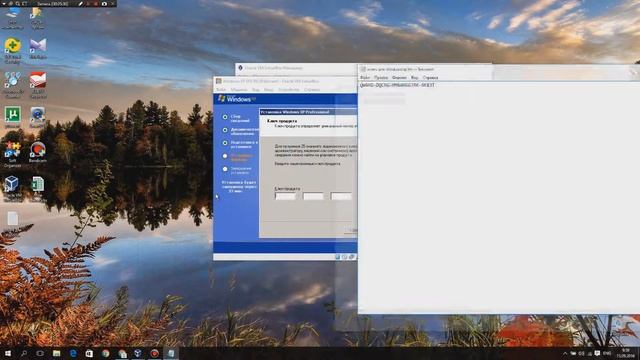The height and width of the screenshot is (360, 640).
Task: Open the Action Center notifications icon
Action: (x=597, y=353)
